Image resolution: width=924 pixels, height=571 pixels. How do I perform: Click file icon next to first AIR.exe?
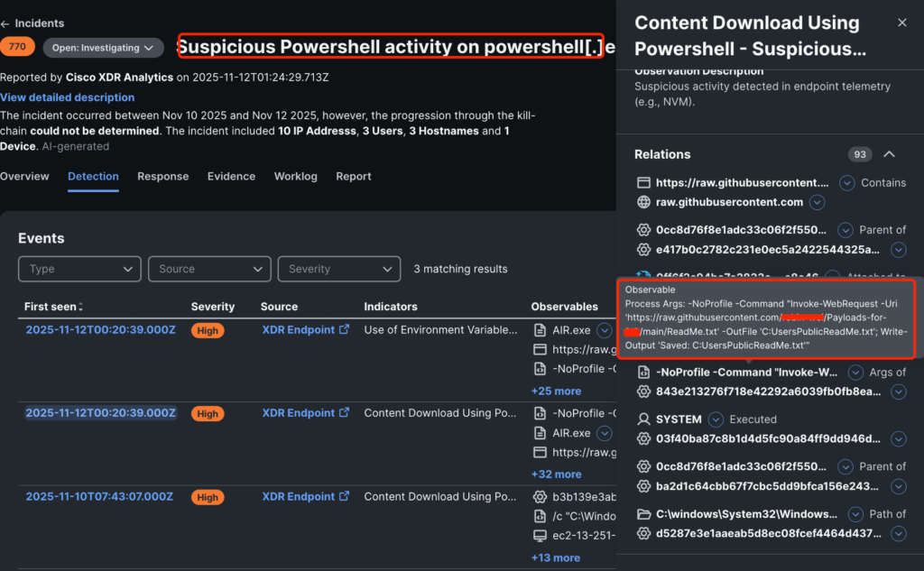[x=541, y=330]
